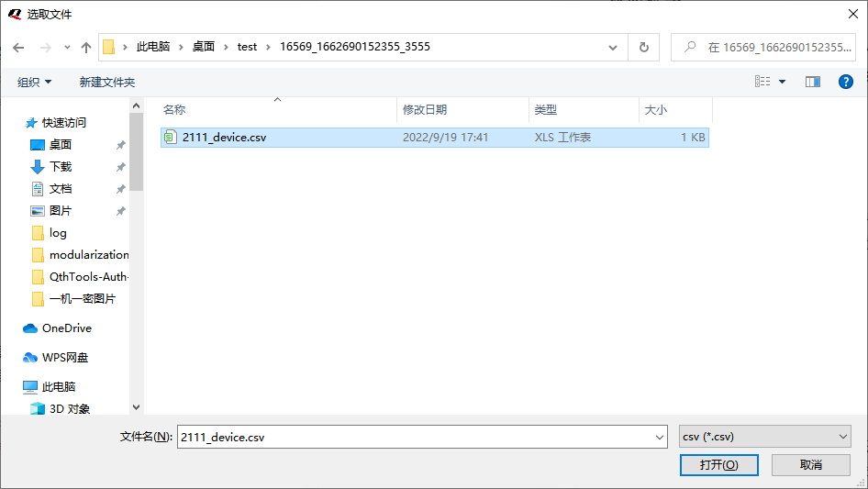The width and height of the screenshot is (868, 489).
Task: Click the search box in folder
Action: pyautogui.click(x=763, y=47)
